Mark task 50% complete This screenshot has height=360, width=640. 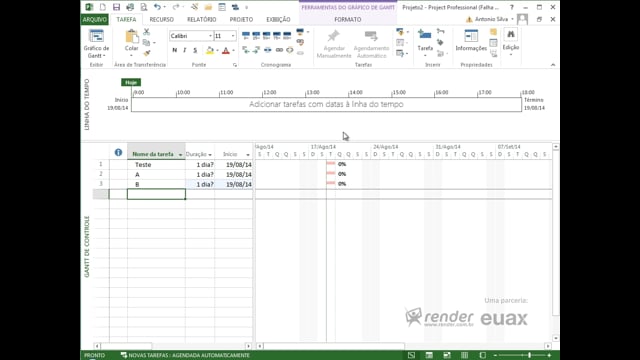tap(267, 36)
